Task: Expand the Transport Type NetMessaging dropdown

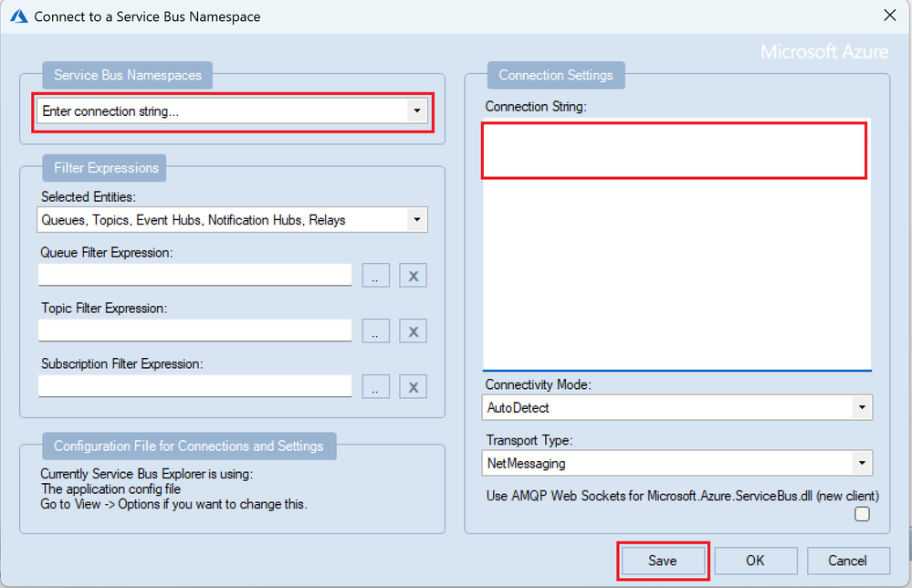Action: [677, 464]
